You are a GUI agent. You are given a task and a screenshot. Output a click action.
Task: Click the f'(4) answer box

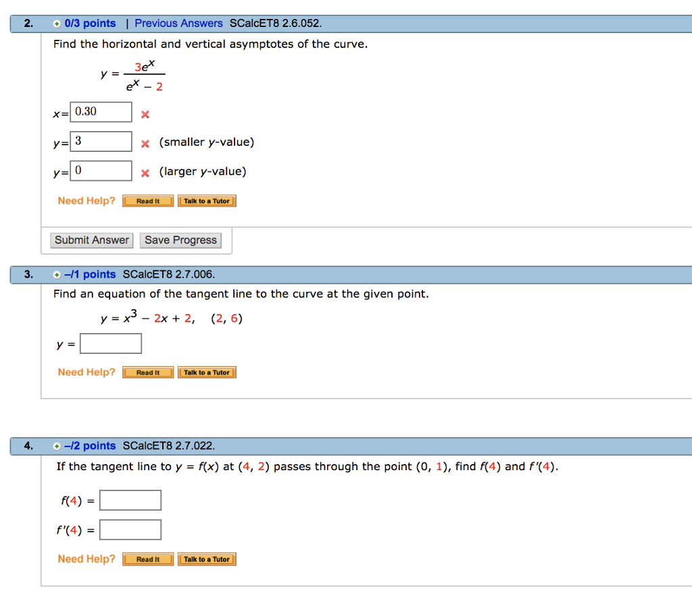(x=130, y=530)
